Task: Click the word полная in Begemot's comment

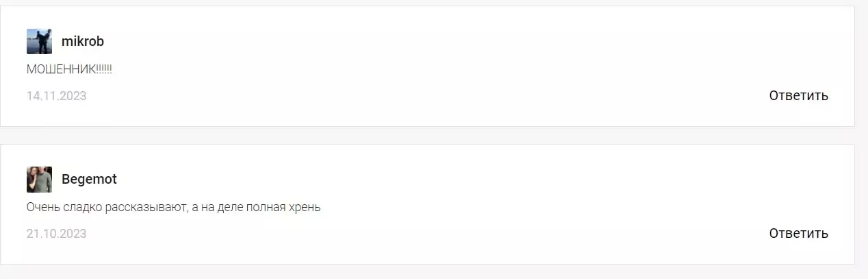Action: click(x=264, y=207)
